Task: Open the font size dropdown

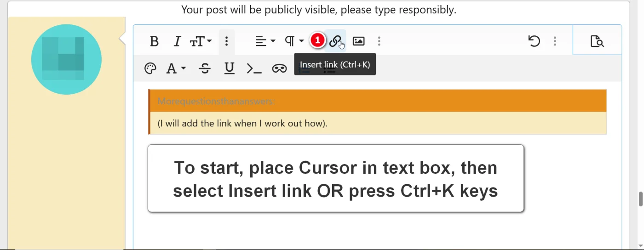Action: click(x=201, y=41)
